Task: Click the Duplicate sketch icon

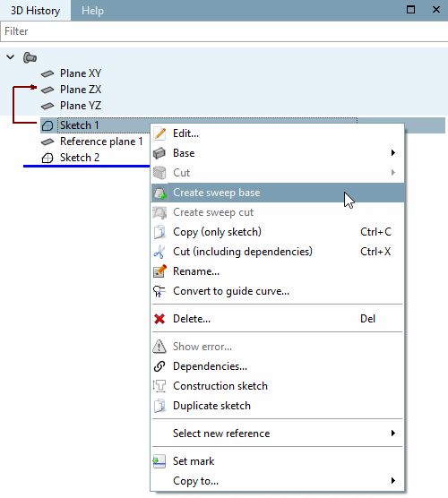Action: tap(159, 406)
